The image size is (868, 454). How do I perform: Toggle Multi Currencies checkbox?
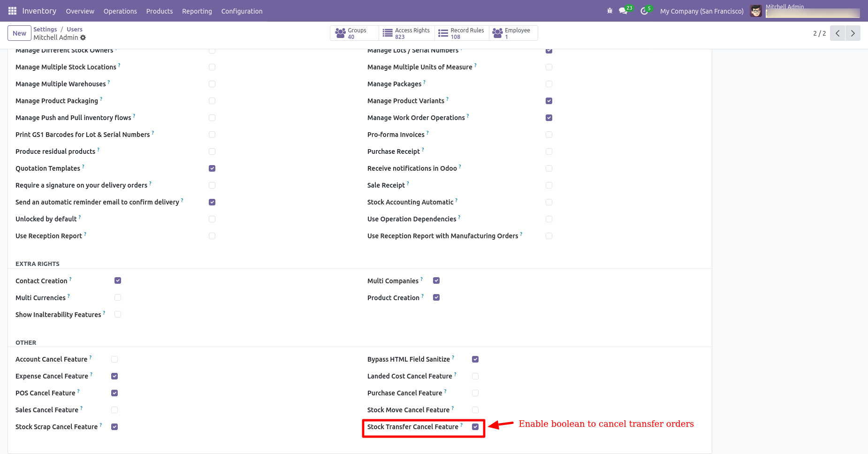(x=118, y=297)
